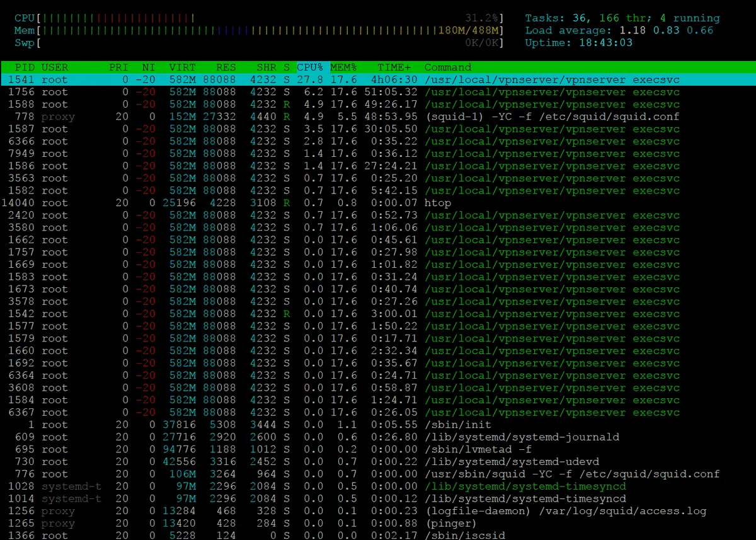The width and height of the screenshot is (756, 540).
Task: Sort by VIRT column header
Action: (182, 67)
